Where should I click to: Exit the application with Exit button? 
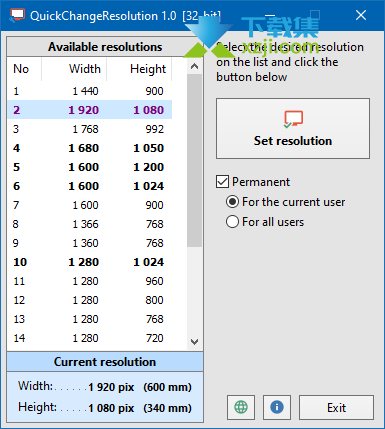[336, 407]
